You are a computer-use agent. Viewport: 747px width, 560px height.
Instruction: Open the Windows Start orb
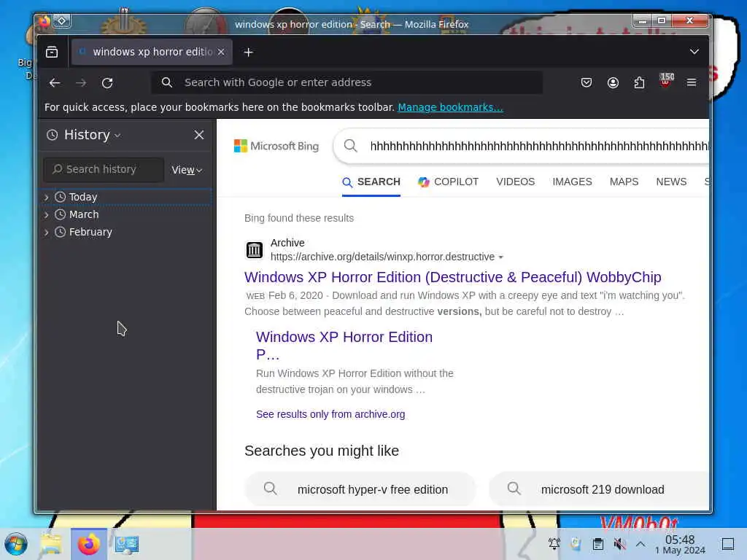tap(16, 544)
